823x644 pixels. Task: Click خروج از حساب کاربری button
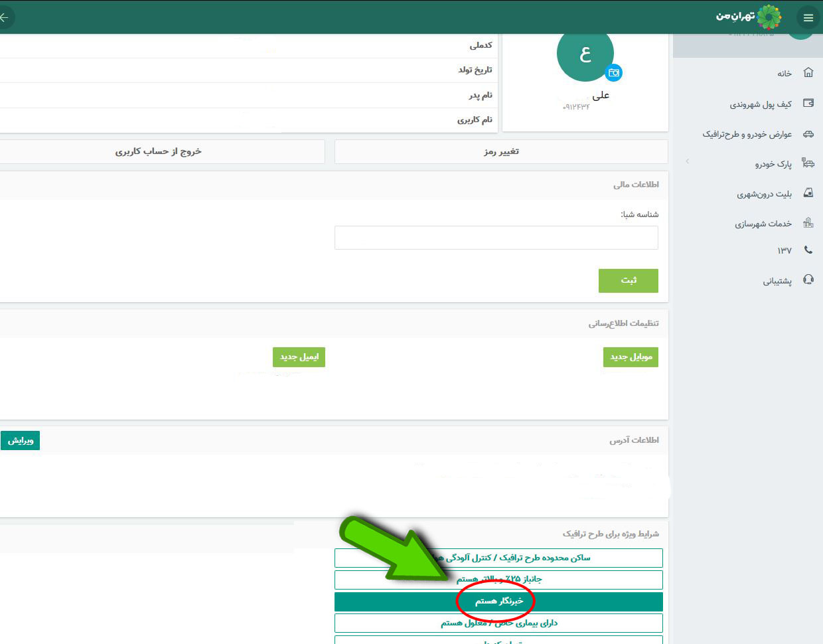pyautogui.click(x=158, y=151)
